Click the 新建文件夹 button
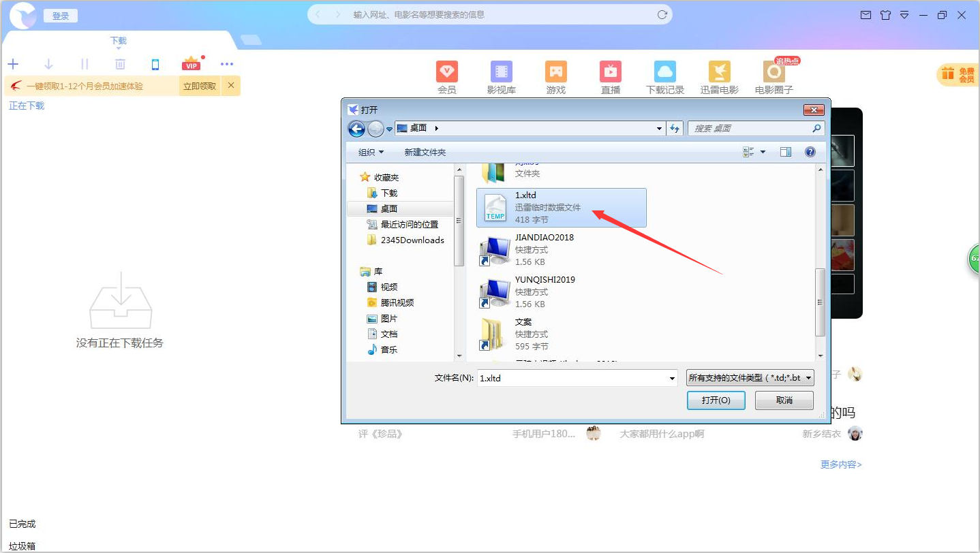Image resolution: width=980 pixels, height=553 pixels. (x=425, y=153)
